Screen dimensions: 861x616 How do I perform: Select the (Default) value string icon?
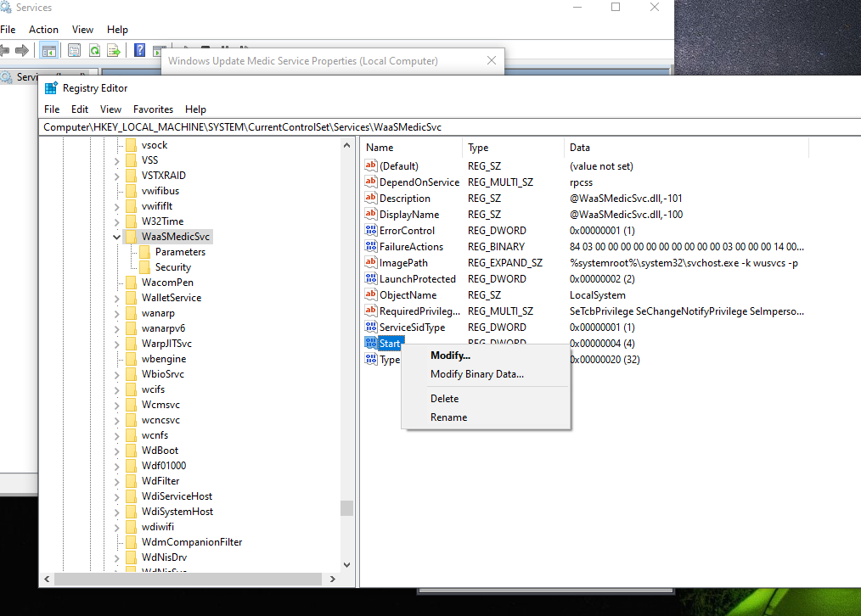(371, 165)
